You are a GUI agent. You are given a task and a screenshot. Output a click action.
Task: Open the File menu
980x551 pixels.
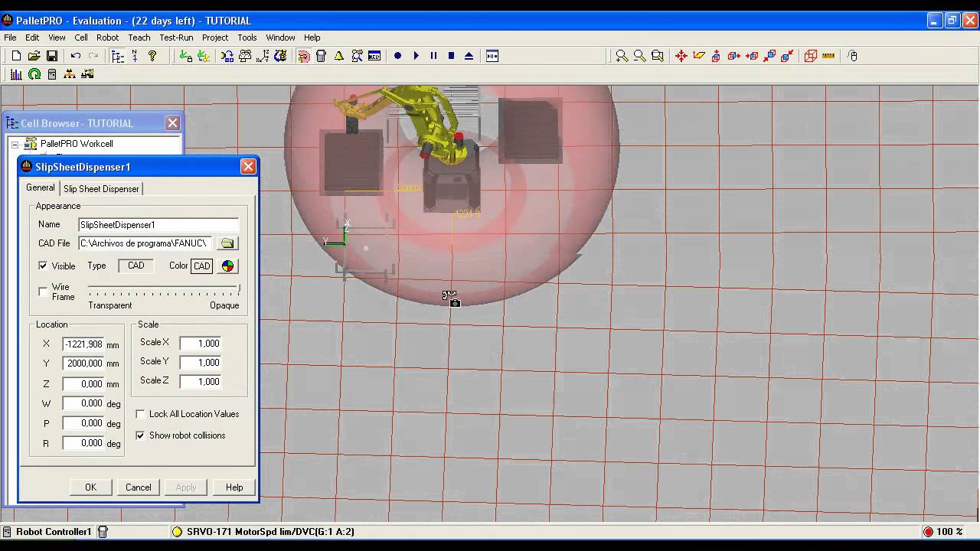(10, 37)
